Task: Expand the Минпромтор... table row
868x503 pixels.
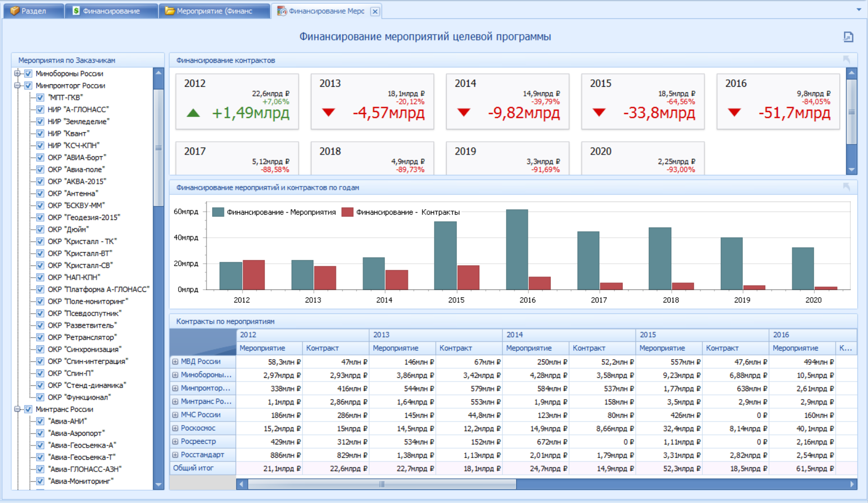Action: tap(175, 388)
